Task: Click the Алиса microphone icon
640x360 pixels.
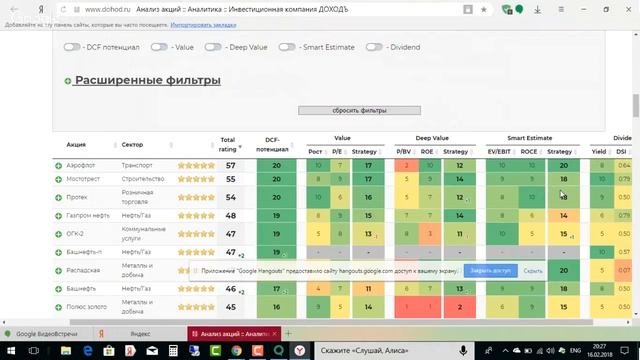Action: [x=463, y=351]
